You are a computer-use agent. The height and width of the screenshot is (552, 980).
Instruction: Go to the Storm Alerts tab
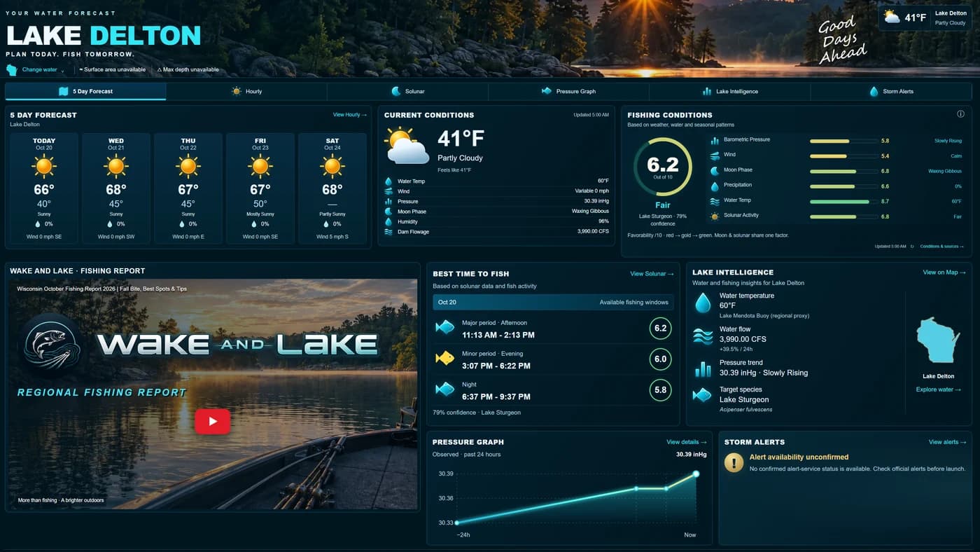pyautogui.click(x=892, y=91)
